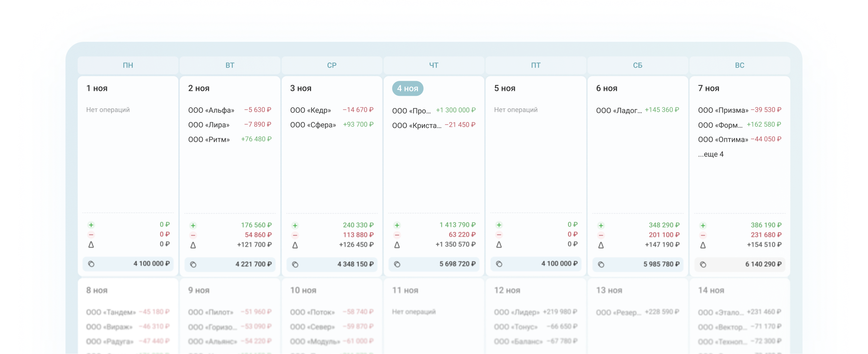Image resolution: width=868 pixels, height=354 pixels.
Task: Open the 1 ноя day
Action: [x=97, y=88]
